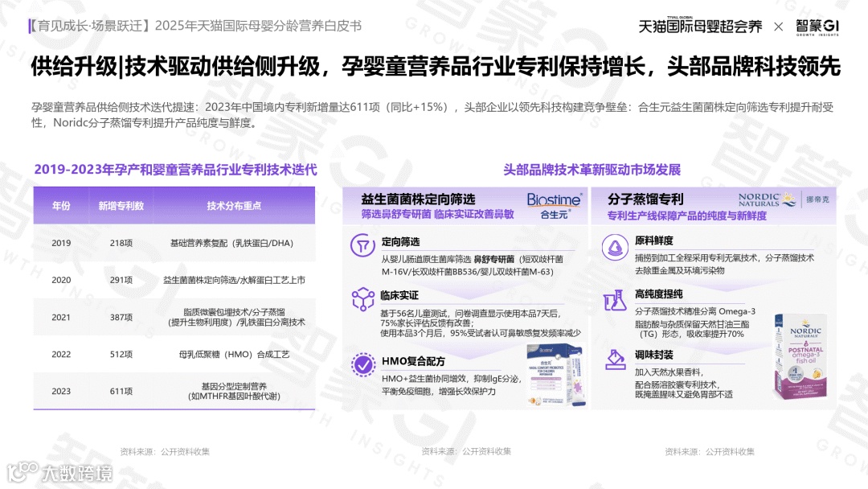The image size is (868, 489).
Task: Click the 291项 patent count cell
Action: pyautogui.click(x=121, y=280)
